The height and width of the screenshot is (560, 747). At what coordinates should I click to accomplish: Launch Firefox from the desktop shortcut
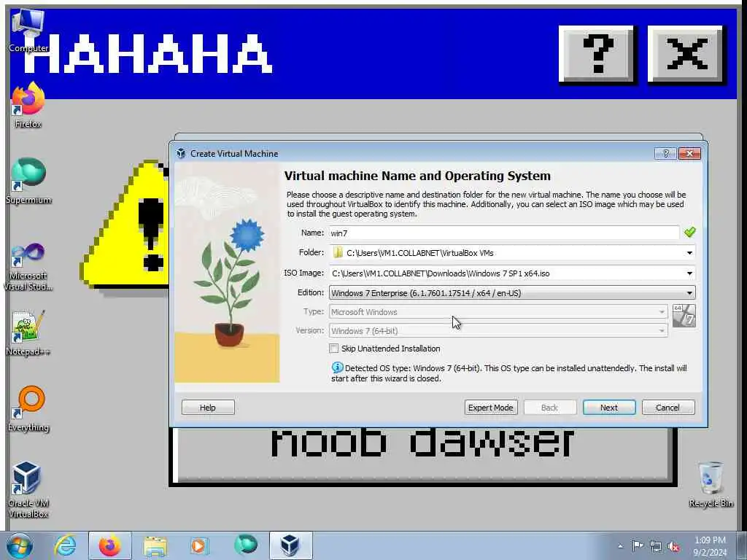28,106
